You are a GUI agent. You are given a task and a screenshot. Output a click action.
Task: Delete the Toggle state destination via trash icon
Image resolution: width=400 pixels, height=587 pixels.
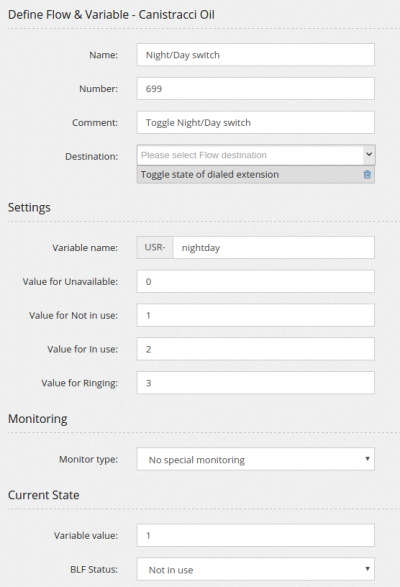click(367, 174)
